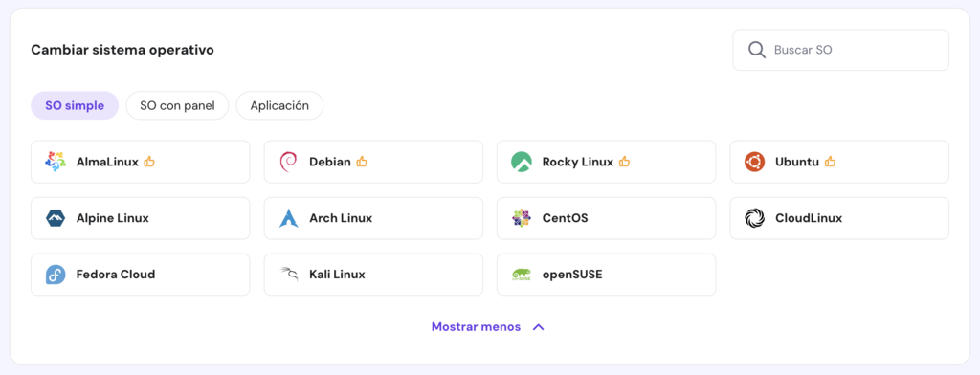The width and height of the screenshot is (980, 375).
Task: Click the Debian swirl logo
Action: point(288,162)
